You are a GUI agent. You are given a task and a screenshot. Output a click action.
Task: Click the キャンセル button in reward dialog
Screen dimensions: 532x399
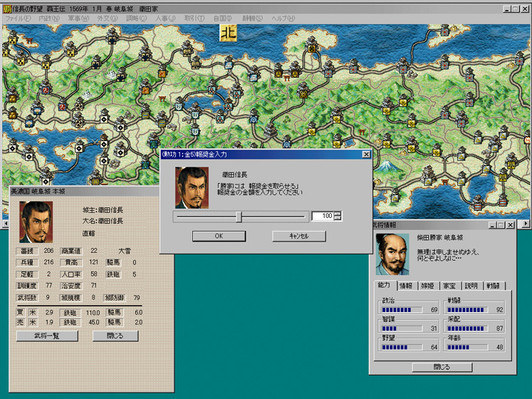coord(299,236)
